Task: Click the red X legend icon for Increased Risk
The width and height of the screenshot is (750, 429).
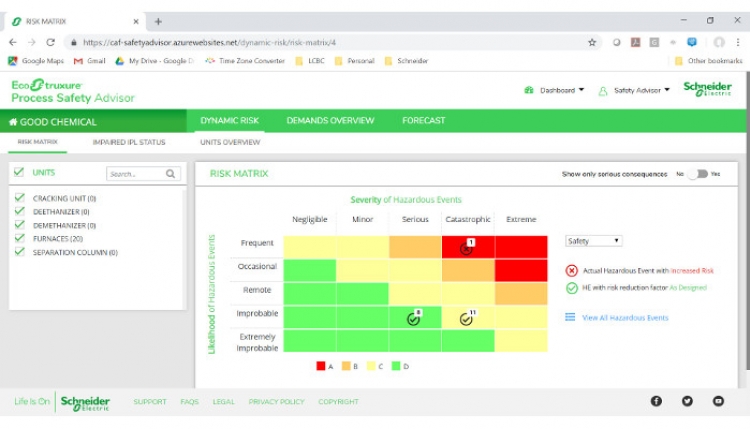Action: click(x=572, y=271)
